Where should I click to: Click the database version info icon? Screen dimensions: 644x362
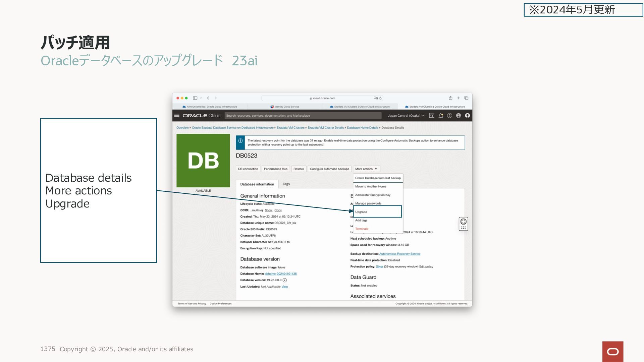[285, 280]
